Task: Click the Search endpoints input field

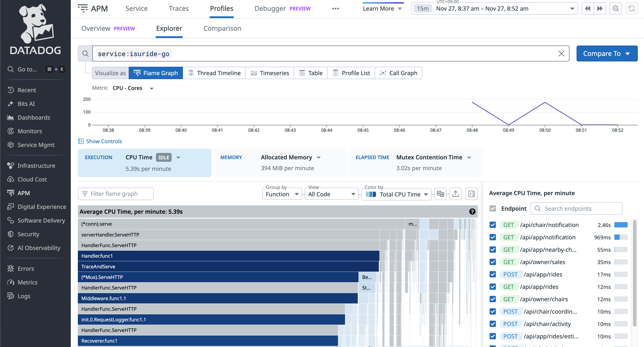Action: [576, 208]
